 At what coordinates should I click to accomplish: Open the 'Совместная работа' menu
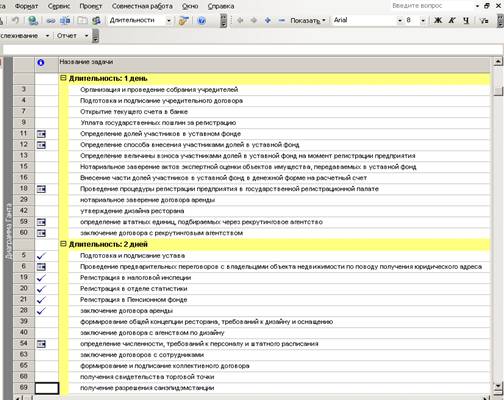pos(142,6)
